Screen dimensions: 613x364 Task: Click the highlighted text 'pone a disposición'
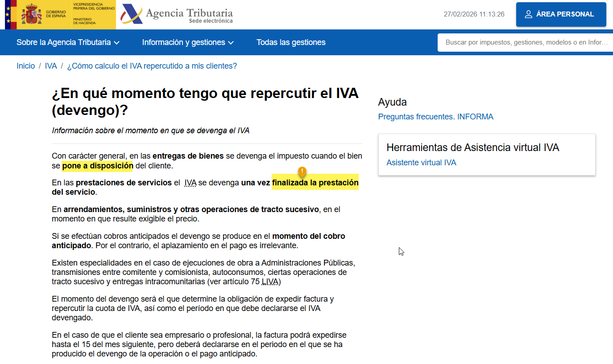97,166
